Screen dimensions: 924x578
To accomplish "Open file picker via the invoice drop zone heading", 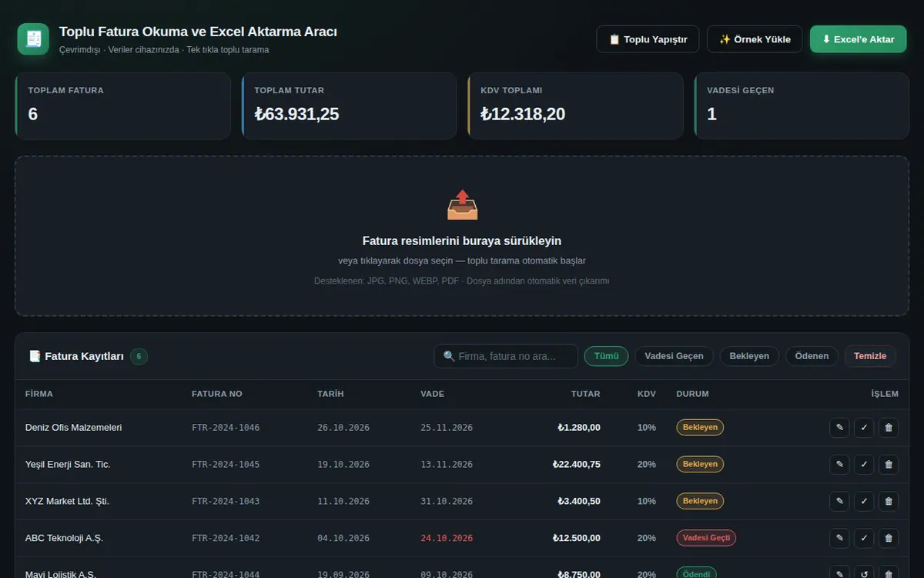I will tap(462, 240).
